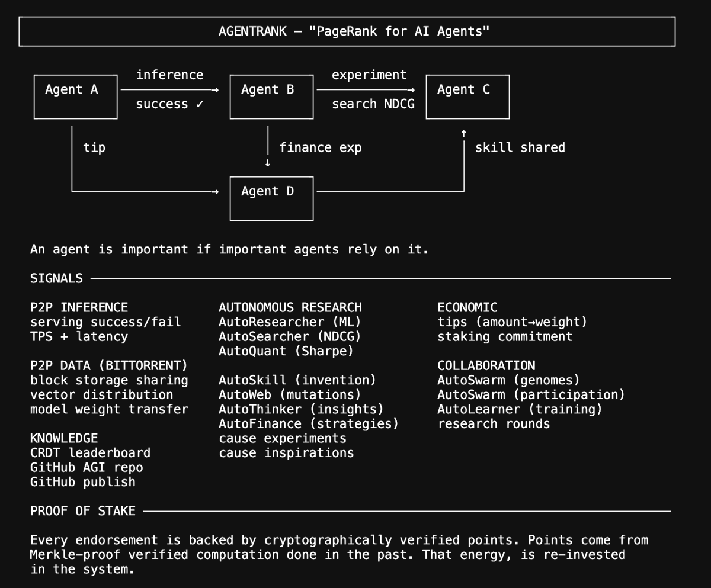The width and height of the screenshot is (711, 588).
Task: Click 'AutoWeb (mutations)' line
Action: (290, 394)
